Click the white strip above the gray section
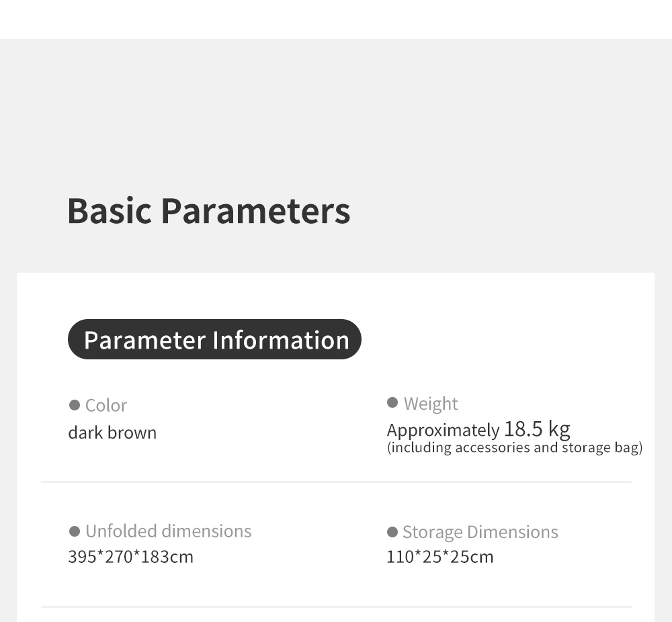 tap(336, 19)
